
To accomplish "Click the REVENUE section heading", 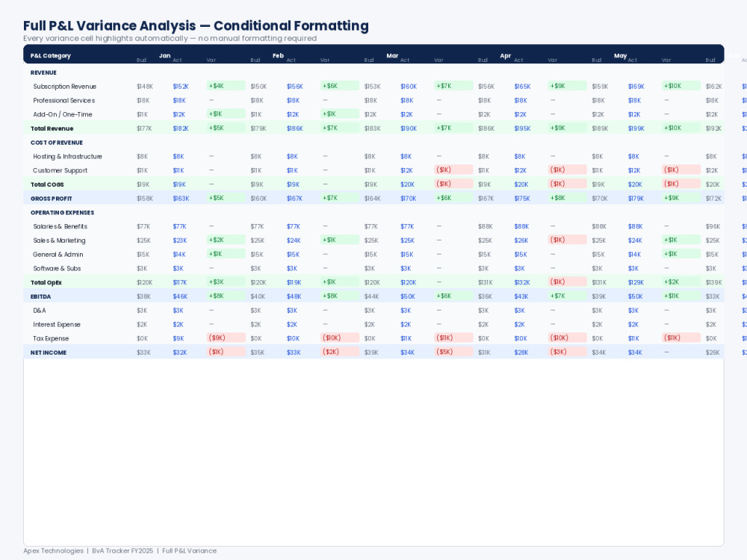I will coord(43,73).
